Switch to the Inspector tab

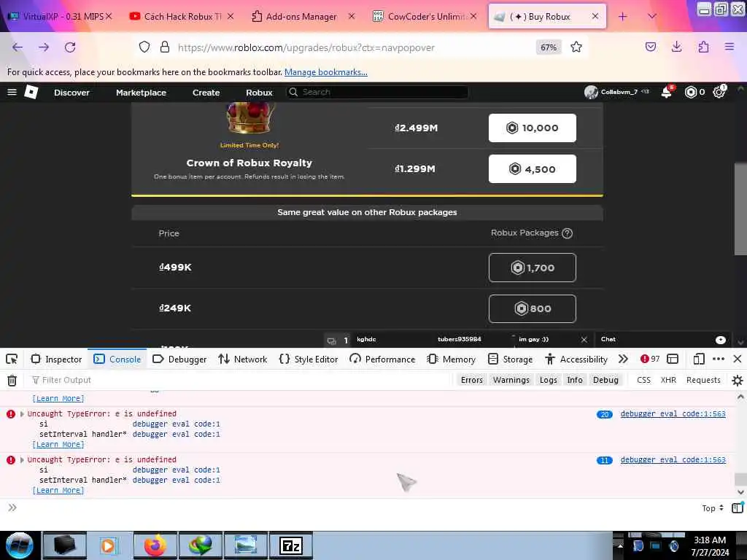pos(57,359)
